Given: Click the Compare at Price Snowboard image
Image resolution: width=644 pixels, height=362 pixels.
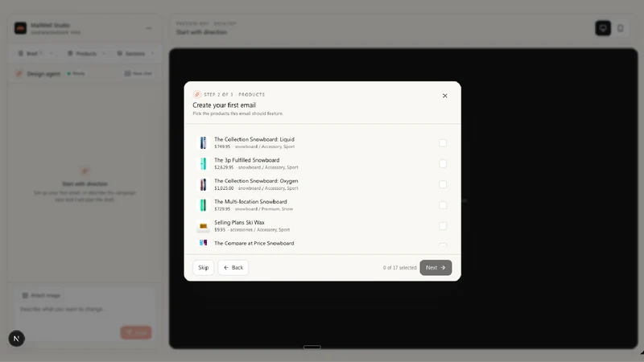Looking at the screenshot, I should click(x=204, y=243).
